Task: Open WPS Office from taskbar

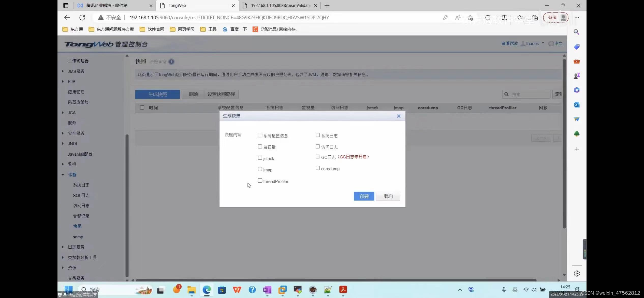Action: (237, 290)
